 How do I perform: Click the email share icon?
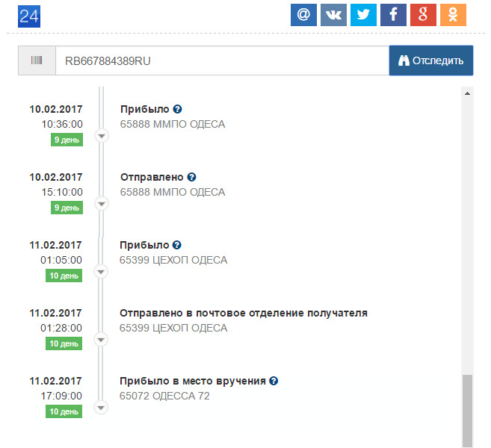tap(303, 16)
